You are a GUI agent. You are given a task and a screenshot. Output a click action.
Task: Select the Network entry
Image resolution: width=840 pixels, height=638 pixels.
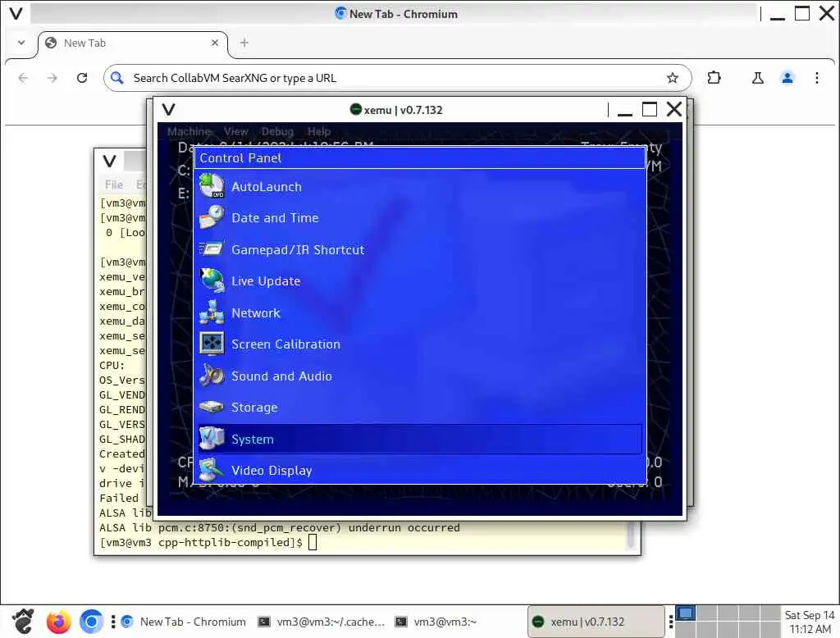(420, 312)
